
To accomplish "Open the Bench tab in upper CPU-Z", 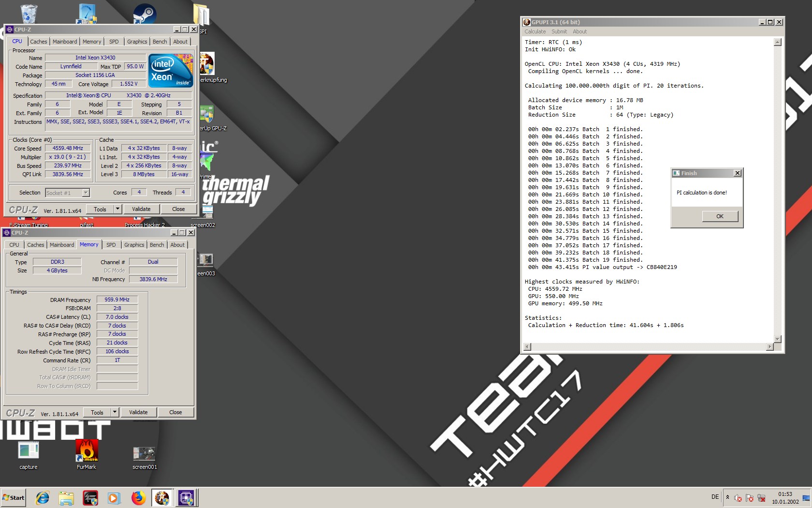I will point(160,42).
